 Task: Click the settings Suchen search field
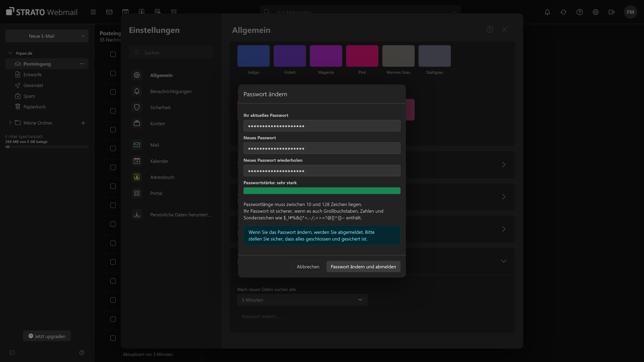(171, 53)
